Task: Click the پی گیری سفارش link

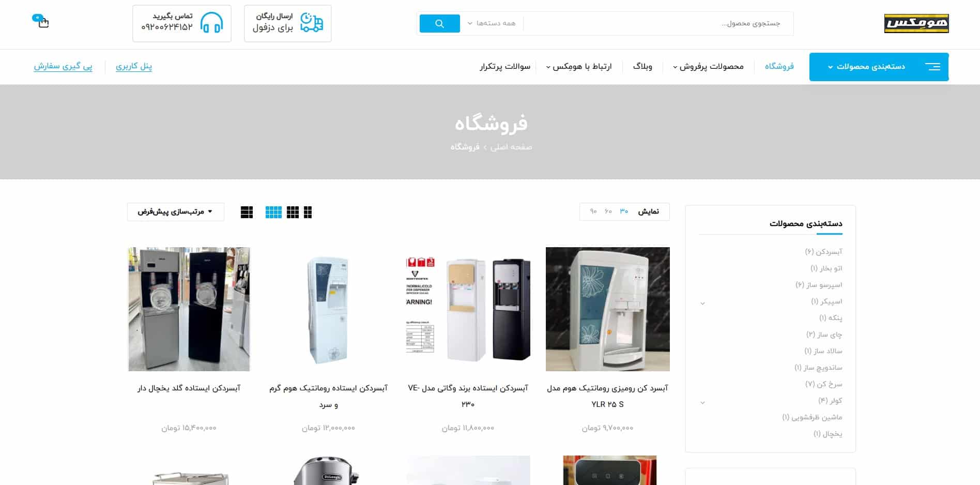Action: 63,66
